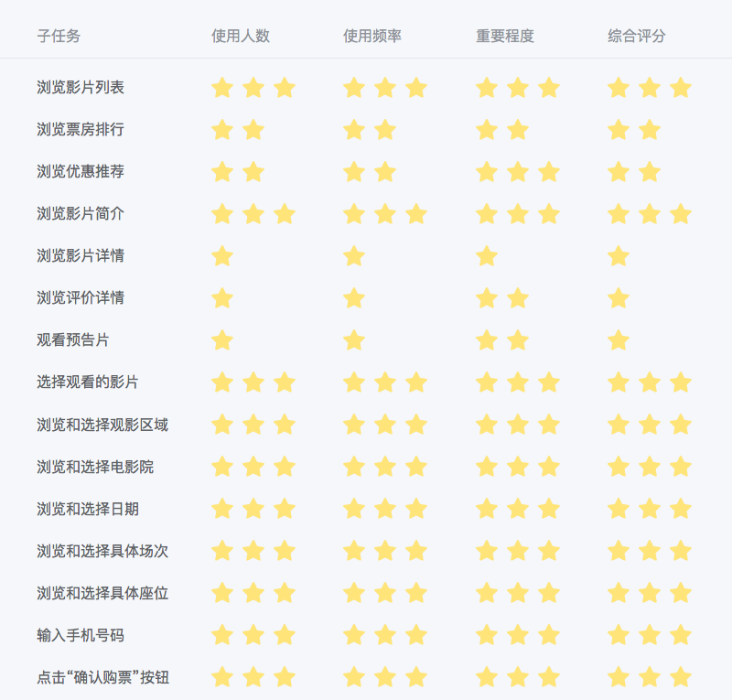Select the 浏览影片简介 row label
The height and width of the screenshot is (700, 732).
click(81, 213)
